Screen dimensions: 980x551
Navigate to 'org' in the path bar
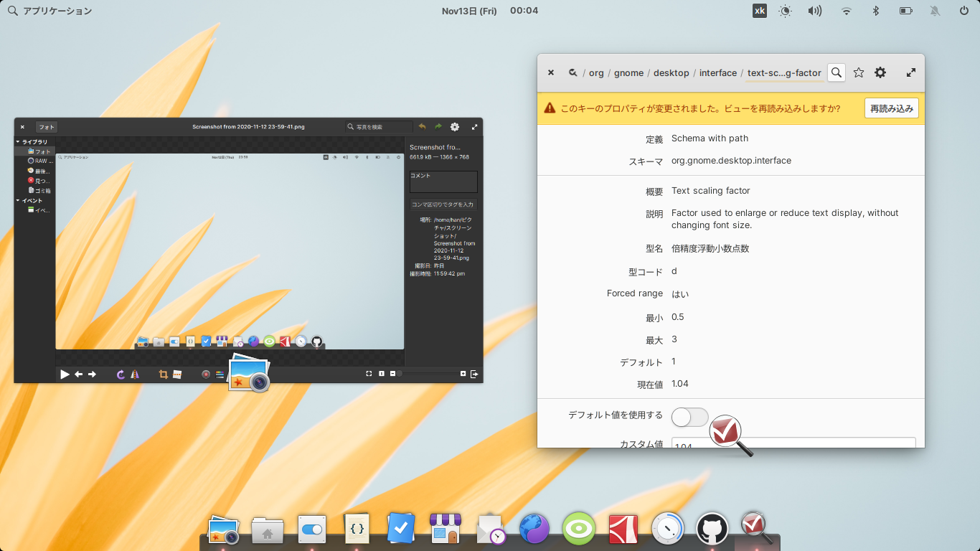(x=596, y=72)
